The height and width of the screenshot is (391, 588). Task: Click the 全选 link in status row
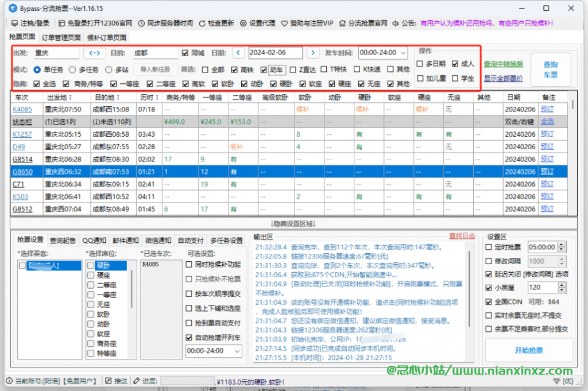pos(547,122)
